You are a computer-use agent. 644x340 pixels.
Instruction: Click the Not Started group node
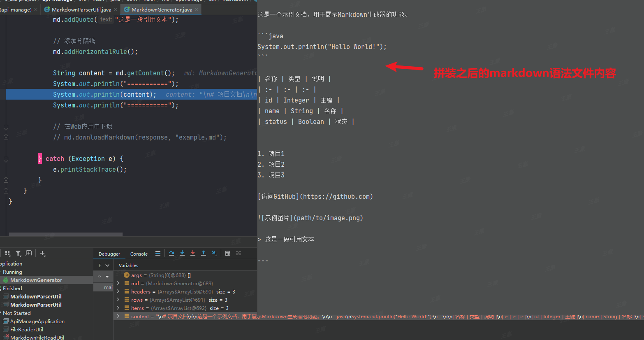point(16,313)
